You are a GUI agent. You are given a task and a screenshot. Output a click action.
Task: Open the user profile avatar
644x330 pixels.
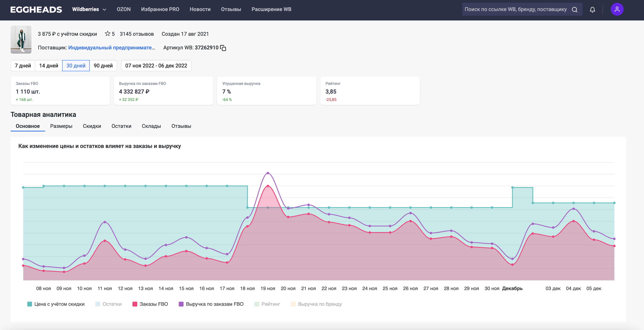[617, 9]
